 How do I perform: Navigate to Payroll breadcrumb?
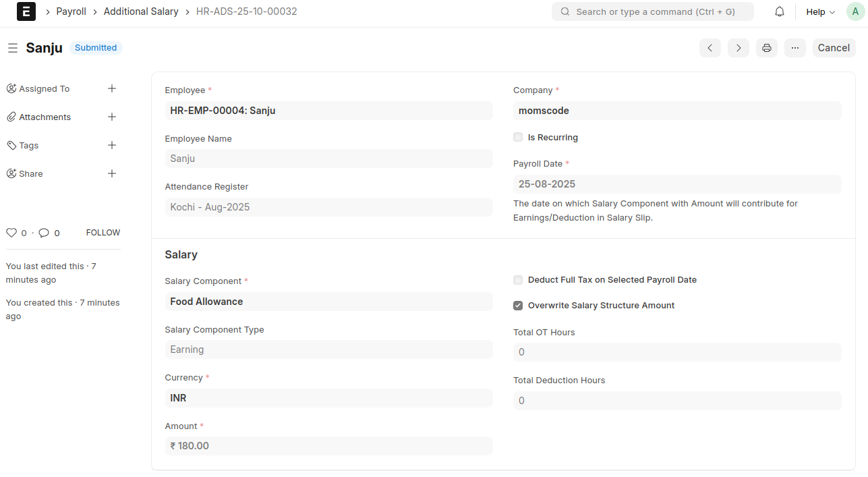(x=71, y=11)
